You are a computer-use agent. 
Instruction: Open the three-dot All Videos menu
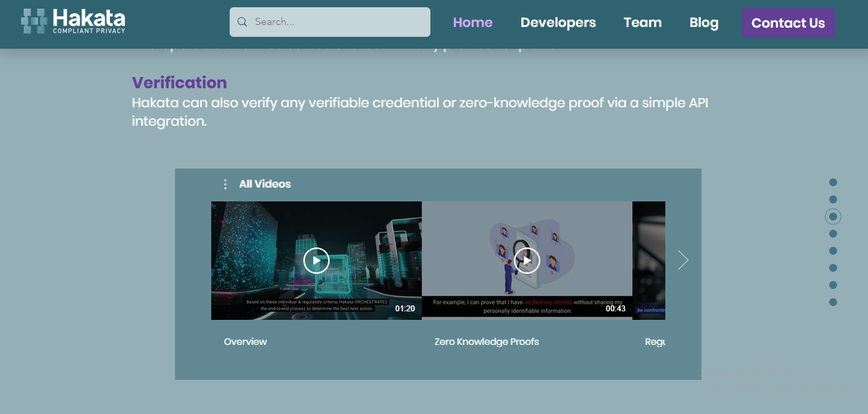point(225,184)
